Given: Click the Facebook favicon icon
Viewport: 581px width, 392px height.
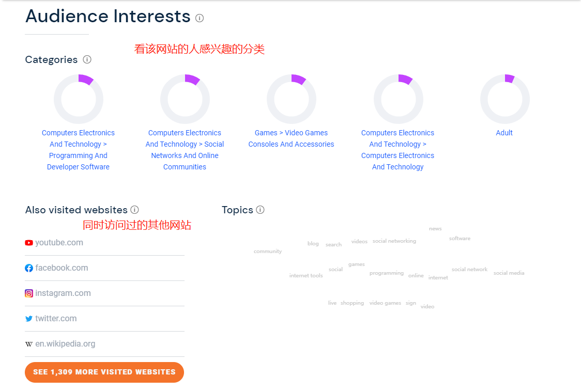Looking at the screenshot, I should (x=29, y=268).
